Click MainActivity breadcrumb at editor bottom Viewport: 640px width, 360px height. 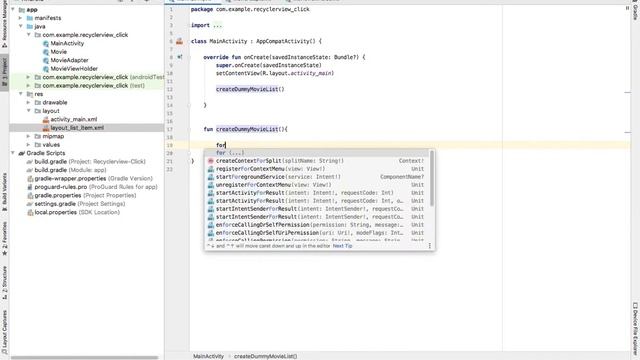(x=208, y=356)
